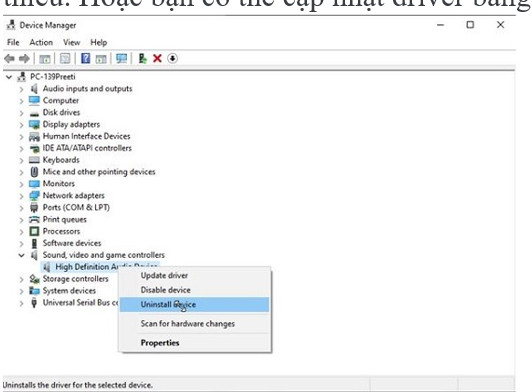Minimize the Device Manager window
532x392 pixels.
coord(440,25)
